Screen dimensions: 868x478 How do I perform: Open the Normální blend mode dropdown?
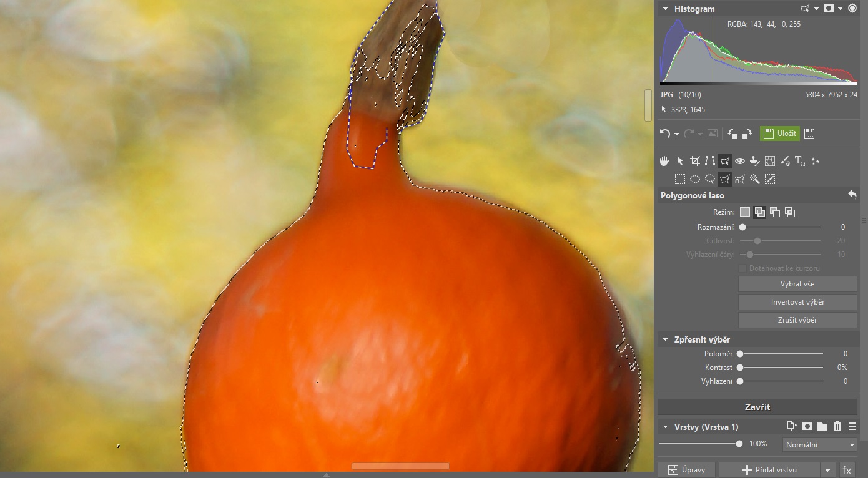pyautogui.click(x=819, y=445)
